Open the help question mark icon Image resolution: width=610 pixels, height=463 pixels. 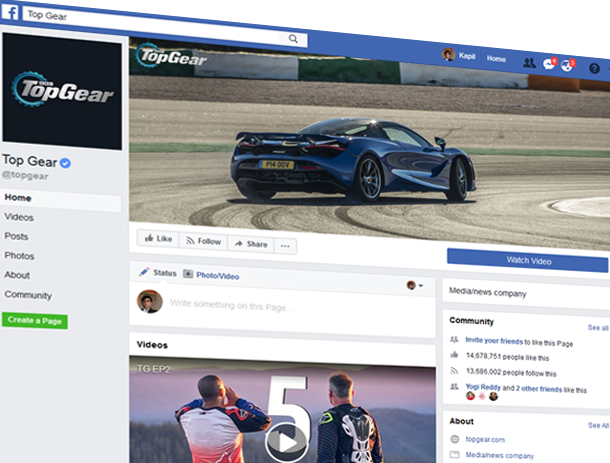594,68
